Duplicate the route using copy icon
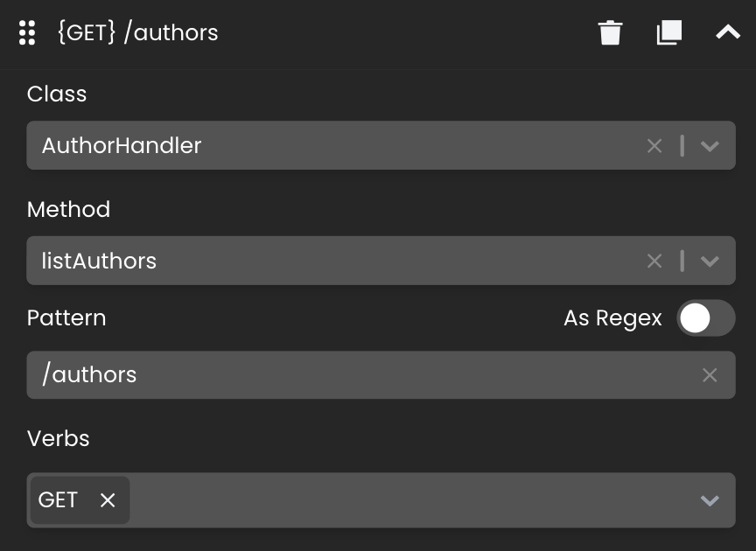The image size is (756, 551). click(x=669, y=32)
